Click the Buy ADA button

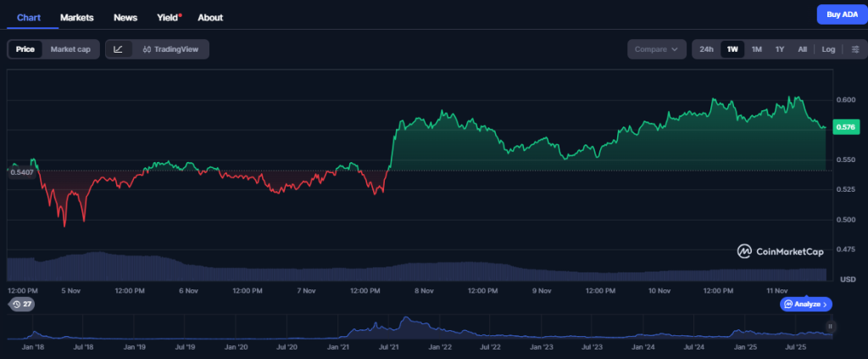tap(839, 14)
